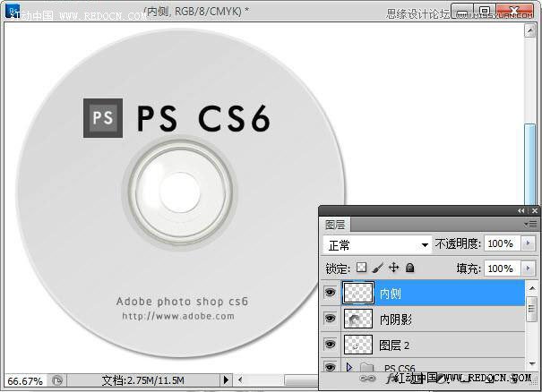Select the 内阴影 layer
542x392 pixels.
(433, 319)
